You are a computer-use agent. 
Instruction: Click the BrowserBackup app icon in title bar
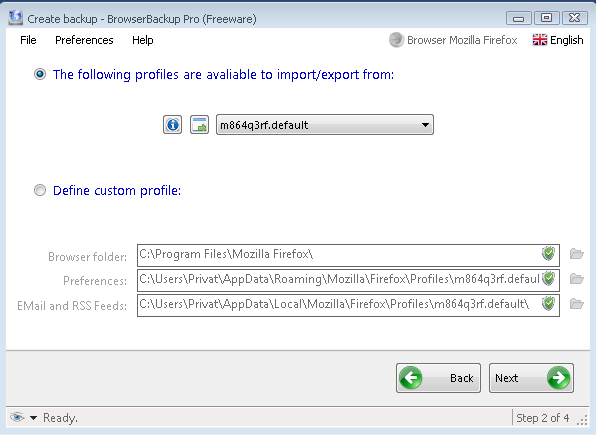[x=16, y=17]
